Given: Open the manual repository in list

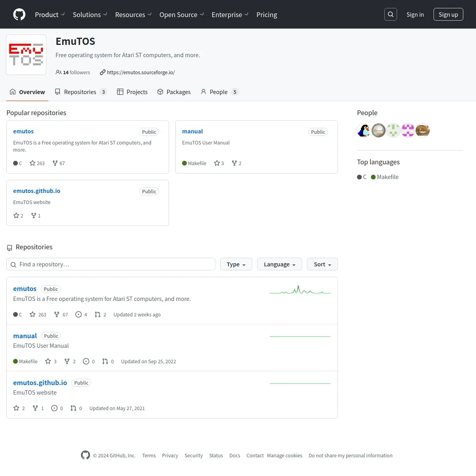Looking at the screenshot, I should (25, 336).
